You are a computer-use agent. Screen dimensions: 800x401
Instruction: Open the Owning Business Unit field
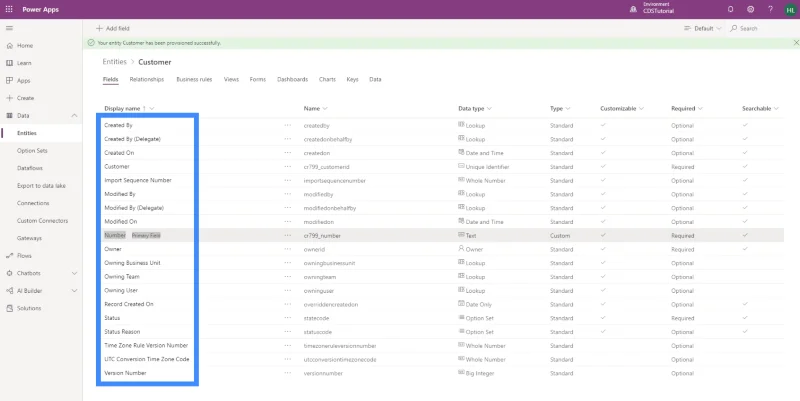[x=132, y=263]
